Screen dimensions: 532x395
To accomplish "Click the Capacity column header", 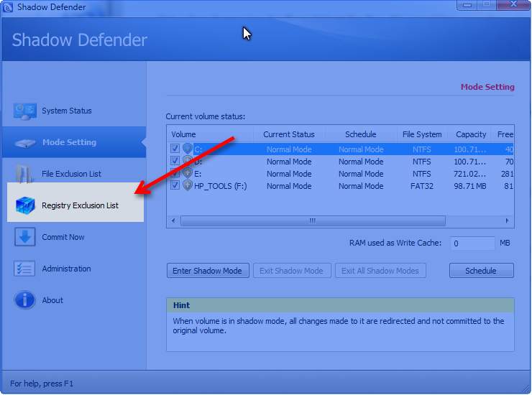I will pos(471,134).
